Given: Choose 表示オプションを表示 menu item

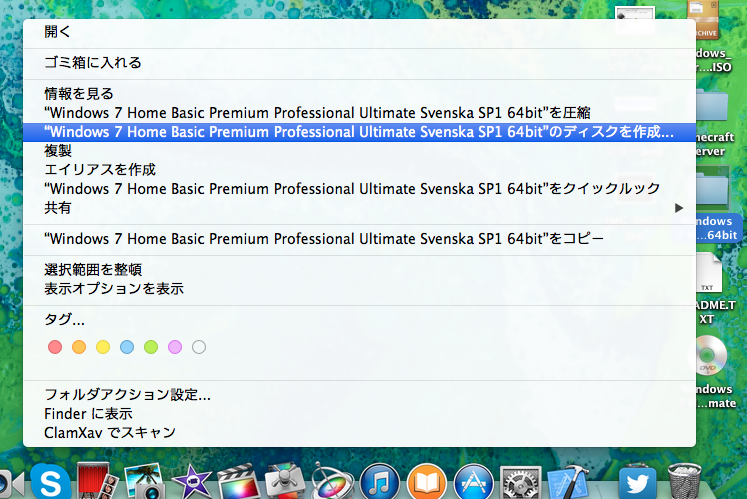Looking at the screenshot, I should [359, 288].
